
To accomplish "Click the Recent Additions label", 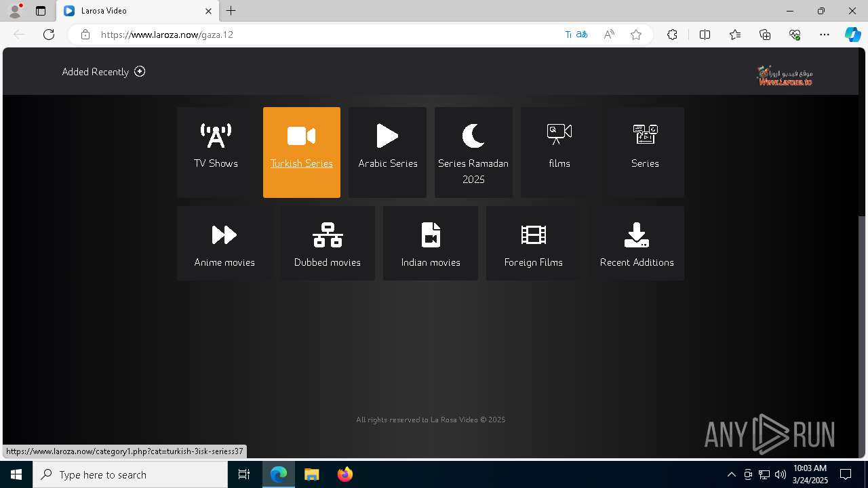I will click(637, 262).
